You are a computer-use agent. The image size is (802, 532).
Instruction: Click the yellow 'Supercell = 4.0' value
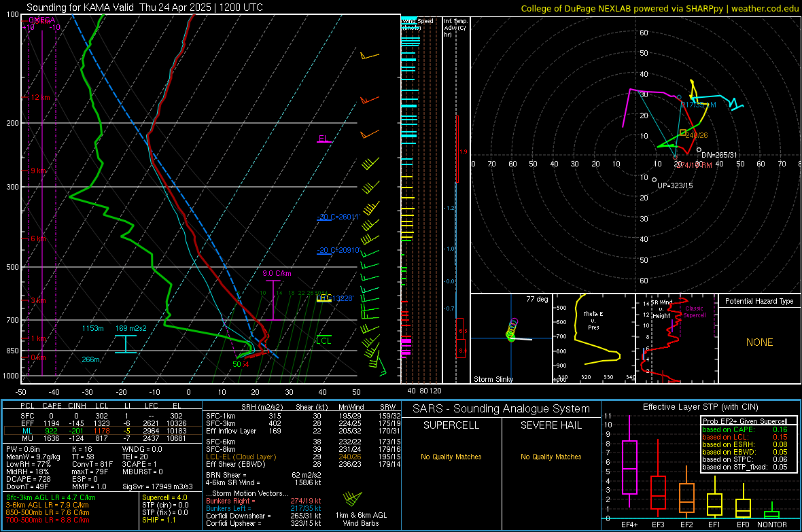(164, 497)
